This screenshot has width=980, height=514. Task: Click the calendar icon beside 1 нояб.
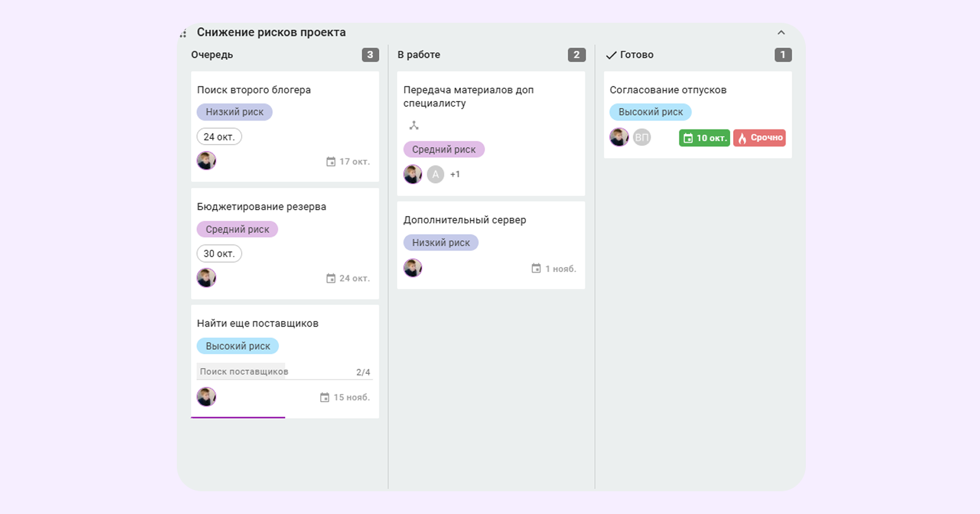[536, 268]
